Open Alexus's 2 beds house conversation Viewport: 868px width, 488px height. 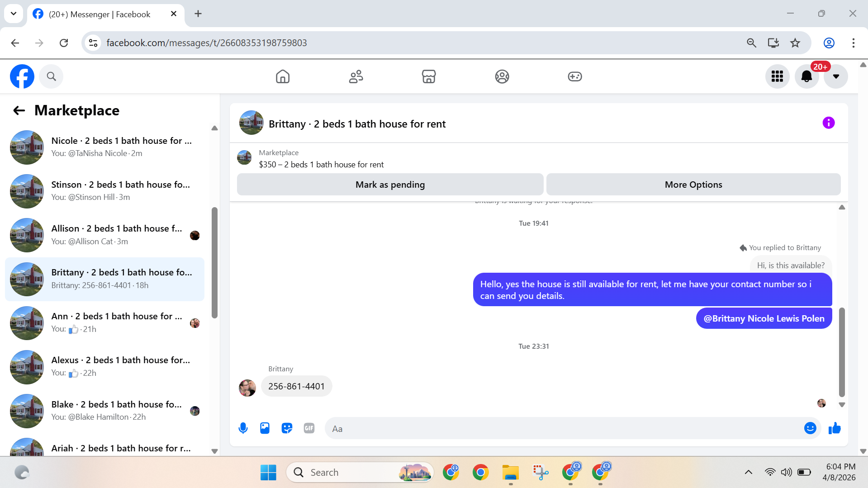(x=104, y=367)
